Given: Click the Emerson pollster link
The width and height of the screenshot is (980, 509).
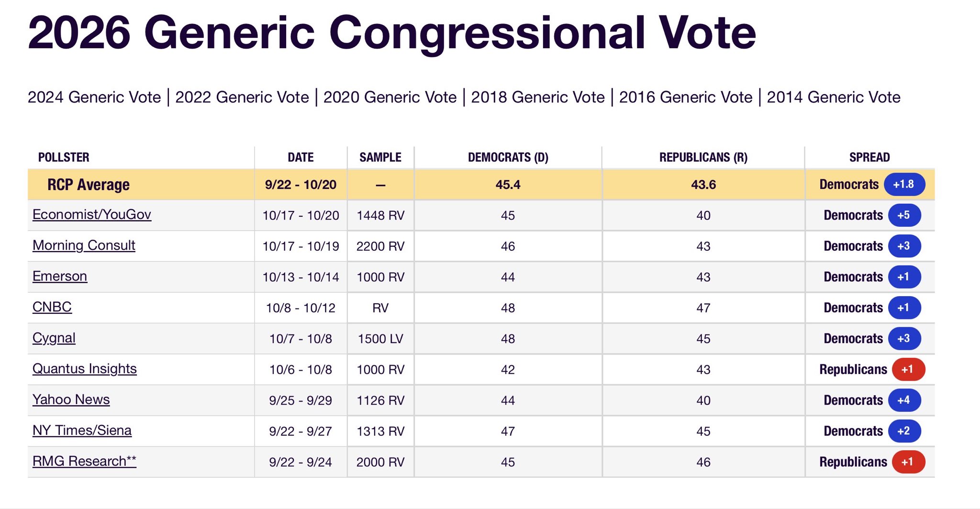Looking at the screenshot, I should (60, 276).
